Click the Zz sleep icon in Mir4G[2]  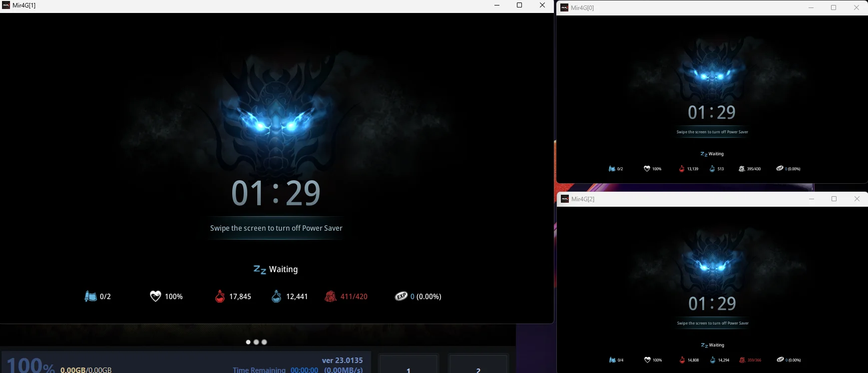click(x=704, y=346)
